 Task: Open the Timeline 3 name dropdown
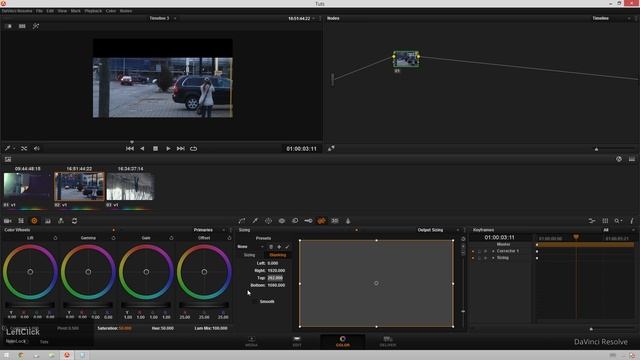tap(175, 18)
